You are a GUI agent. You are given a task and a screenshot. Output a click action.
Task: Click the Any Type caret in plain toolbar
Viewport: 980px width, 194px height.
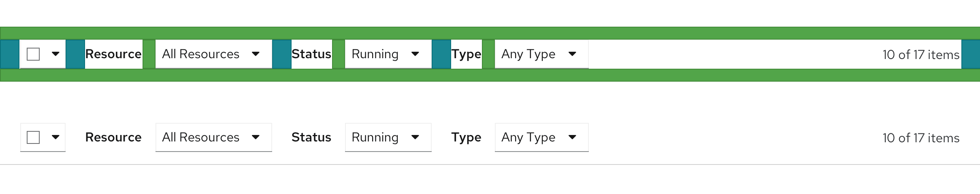(572, 137)
